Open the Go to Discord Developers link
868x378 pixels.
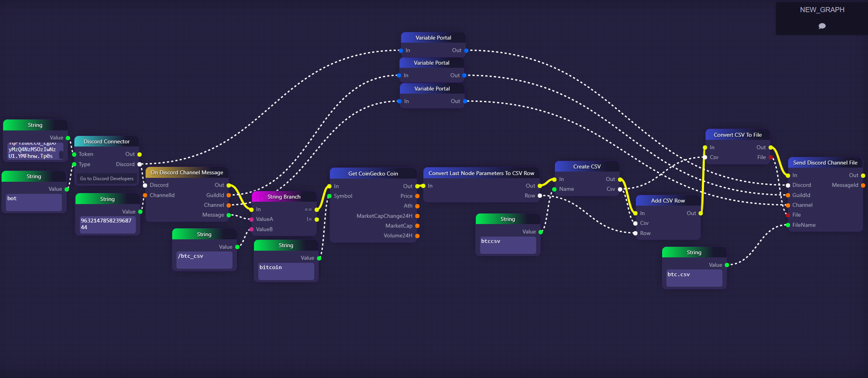point(106,179)
